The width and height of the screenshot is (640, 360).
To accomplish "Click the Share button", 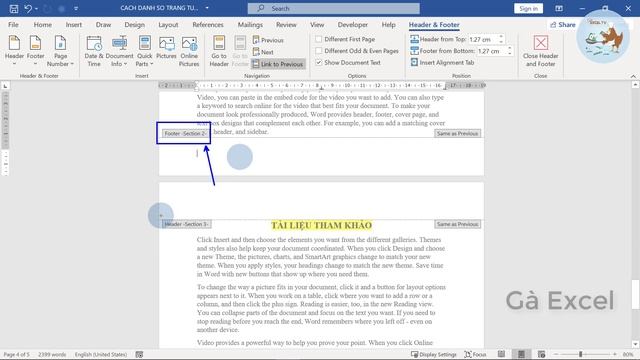I will [x=562, y=25].
